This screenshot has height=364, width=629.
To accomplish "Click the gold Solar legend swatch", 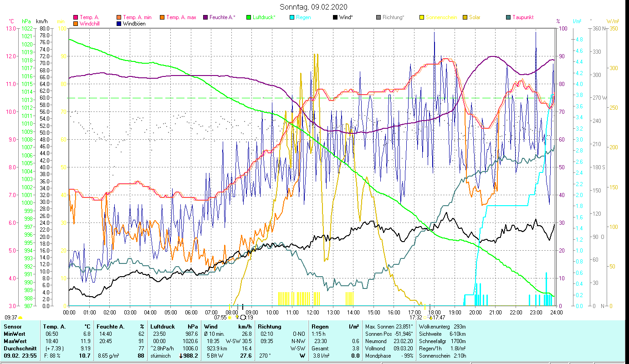I will pyautogui.click(x=465, y=17).
